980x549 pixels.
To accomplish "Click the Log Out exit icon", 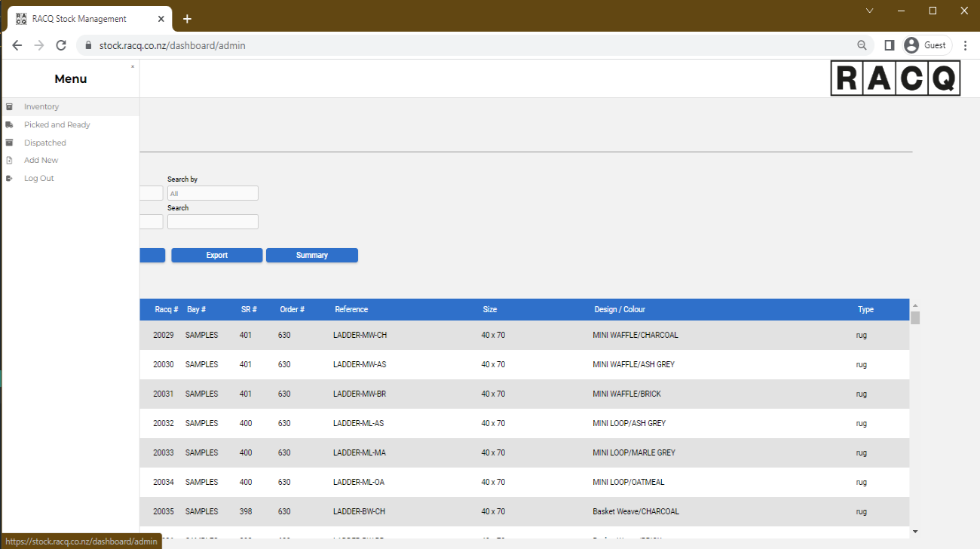I will point(9,179).
